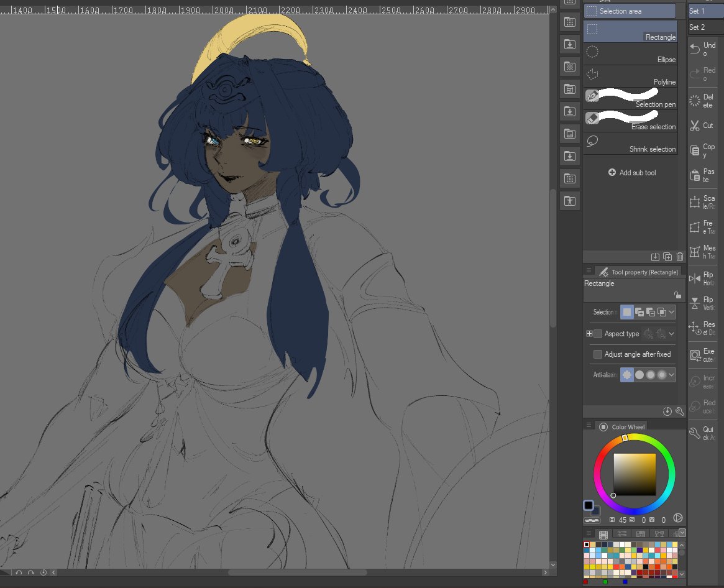Screen dimensions: 724x588
Task: Open the Color Wheel palette menu
Action: (x=589, y=425)
